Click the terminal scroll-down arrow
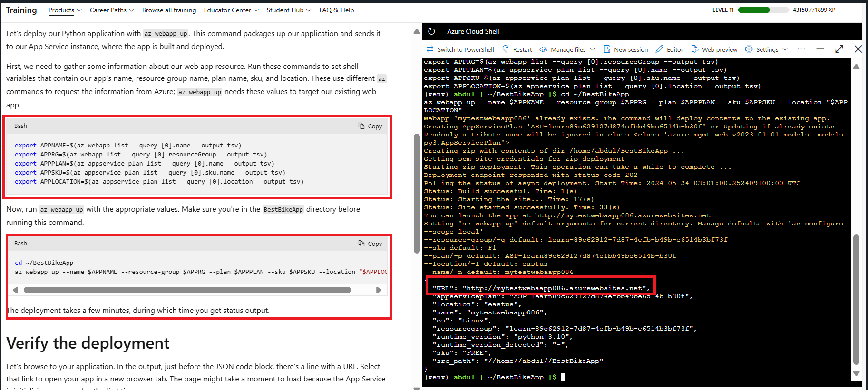 [856, 373]
